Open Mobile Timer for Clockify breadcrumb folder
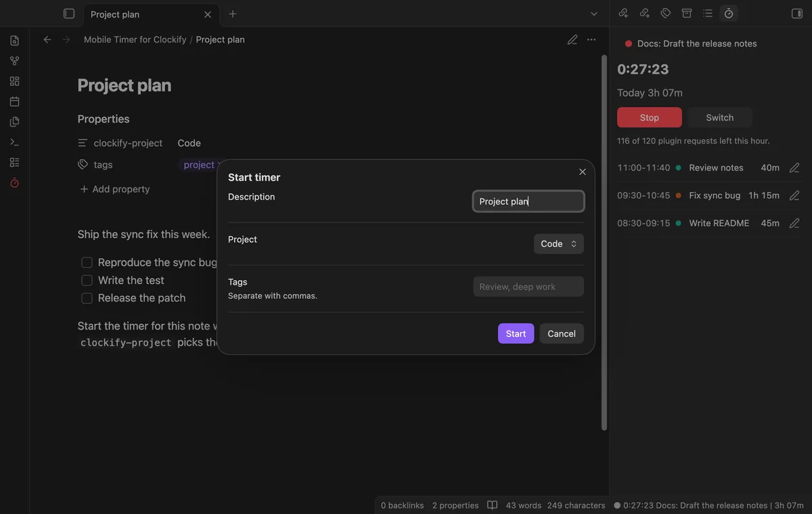 [135, 40]
